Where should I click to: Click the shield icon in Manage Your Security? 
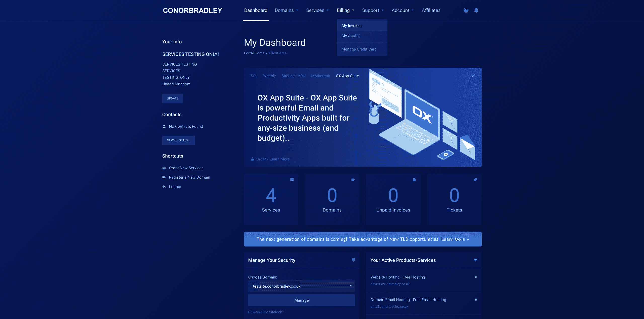(x=353, y=260)
